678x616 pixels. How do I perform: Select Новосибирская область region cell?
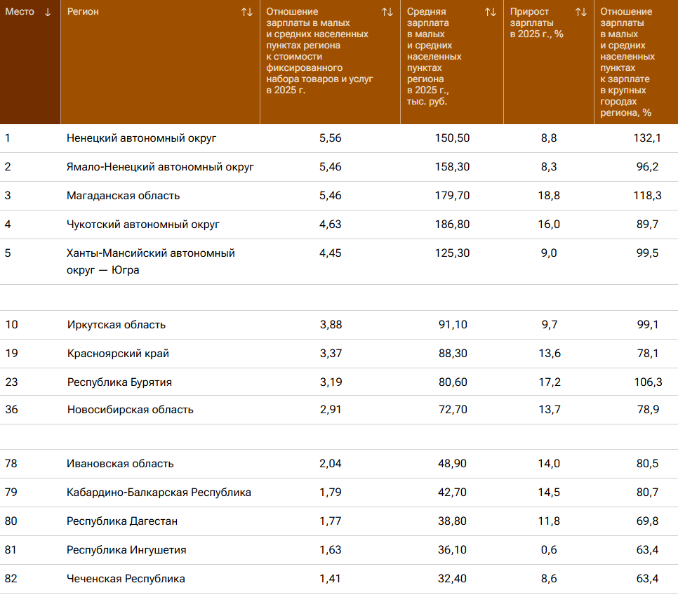point(130,410)
